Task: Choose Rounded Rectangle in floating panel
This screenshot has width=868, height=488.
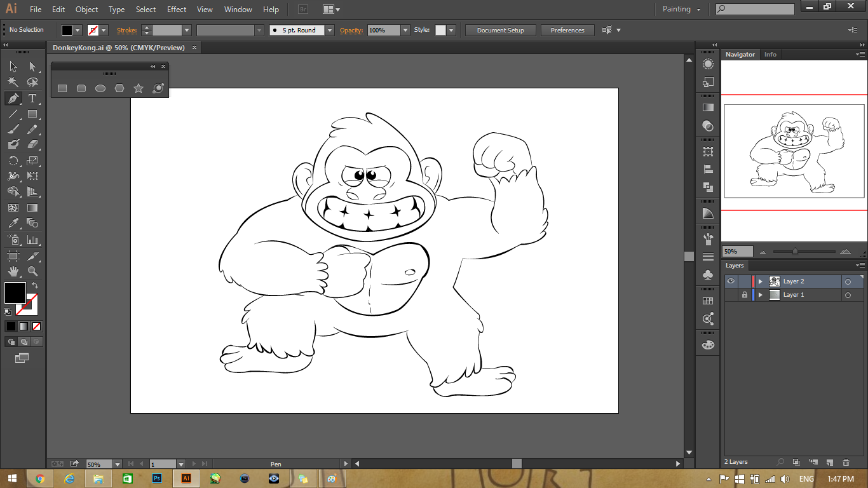Action: pyautogui.click(x=81, y=88)
